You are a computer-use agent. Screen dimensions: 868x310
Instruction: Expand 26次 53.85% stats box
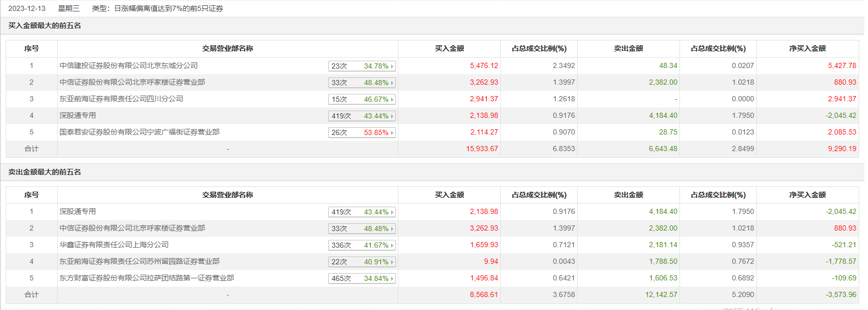pos(362,132)
